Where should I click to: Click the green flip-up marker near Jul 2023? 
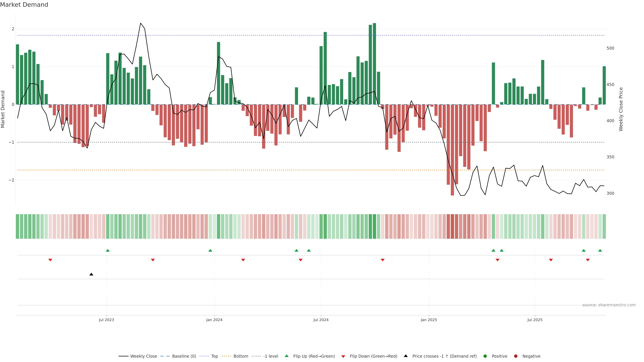coord(108,250)
